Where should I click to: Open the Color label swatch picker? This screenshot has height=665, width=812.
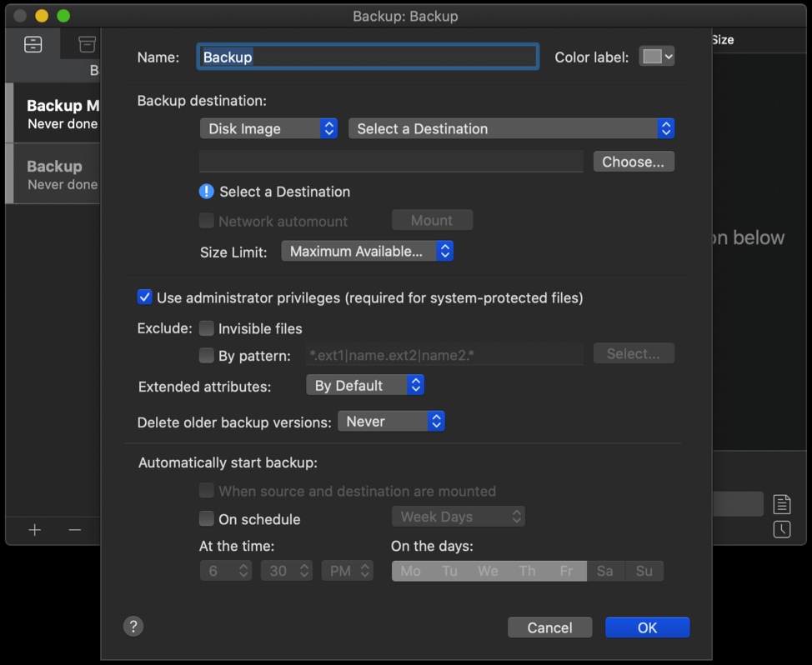tap(656, 57)
